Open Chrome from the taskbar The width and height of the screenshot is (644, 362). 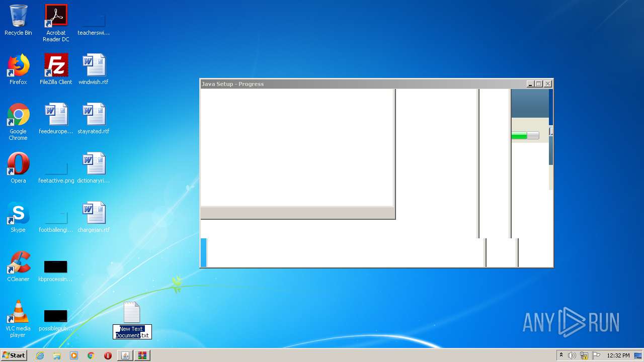(x=91, y=355)
